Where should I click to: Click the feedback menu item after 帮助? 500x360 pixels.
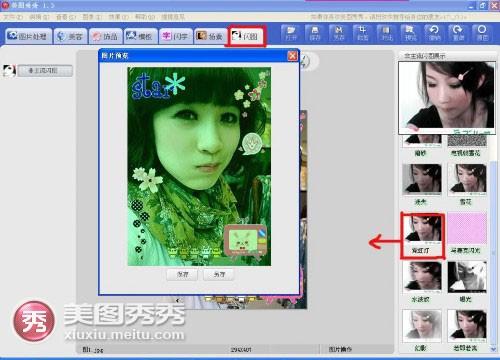point(173,17)
